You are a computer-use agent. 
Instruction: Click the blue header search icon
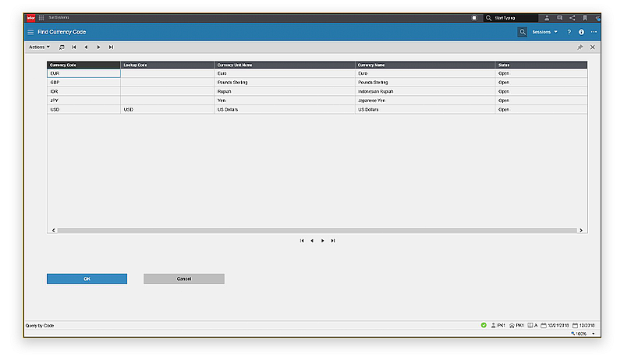click(x=523, y=32)
